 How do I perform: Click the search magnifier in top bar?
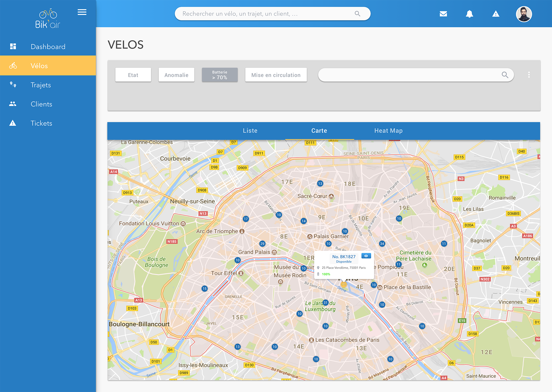(x=357, y=14)
